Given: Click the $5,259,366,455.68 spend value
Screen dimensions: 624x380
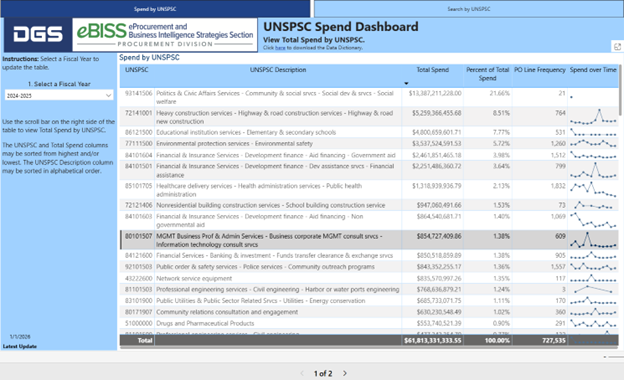Looking at the screenshot, I should [x=437, y=113].
